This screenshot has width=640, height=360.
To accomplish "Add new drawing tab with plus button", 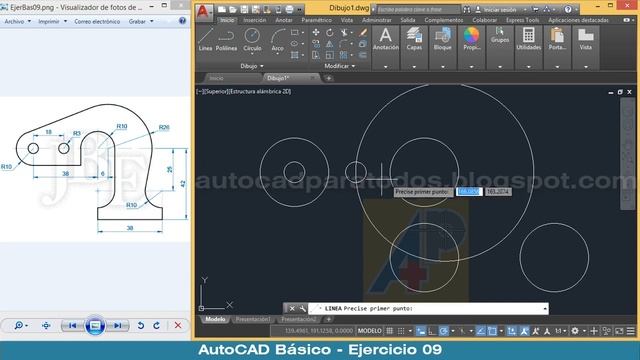I will [329, 78].
